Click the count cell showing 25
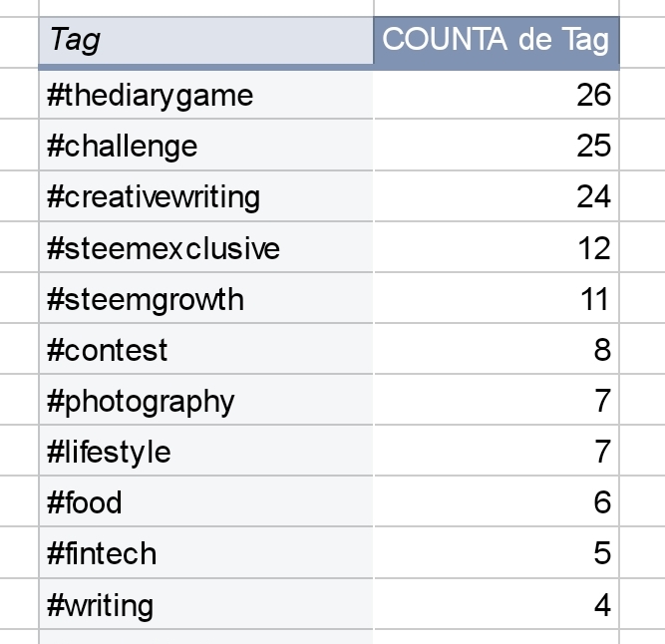 click(x=497, y=146)
